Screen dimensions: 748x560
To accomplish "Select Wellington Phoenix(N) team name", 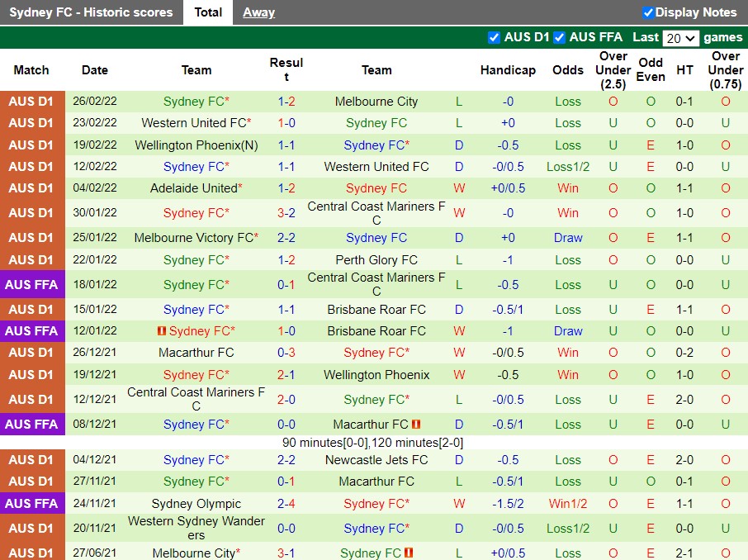I will pyautogui.click(x=196, y=145).
